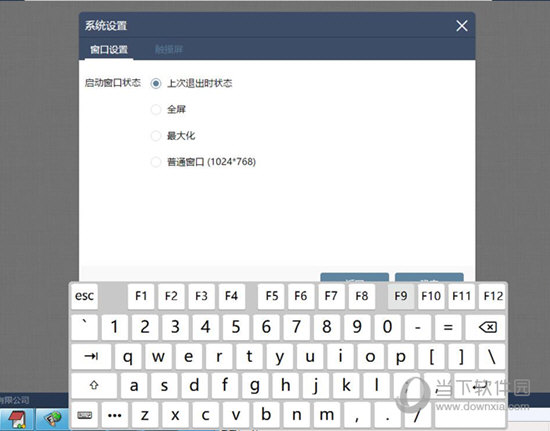The width and height of the screenshot is (550, 431).
Task: Tap the keyboard toggle icon key
Action: (x=85, y=415)
